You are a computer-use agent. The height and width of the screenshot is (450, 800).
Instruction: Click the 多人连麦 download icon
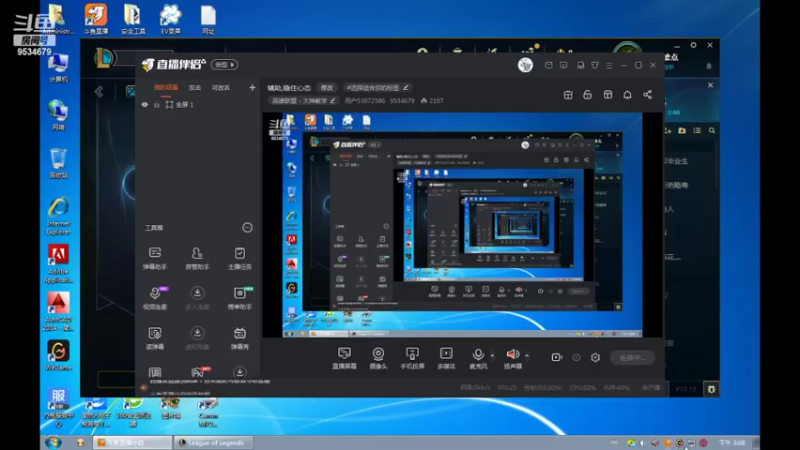click(x=197, y=293)
